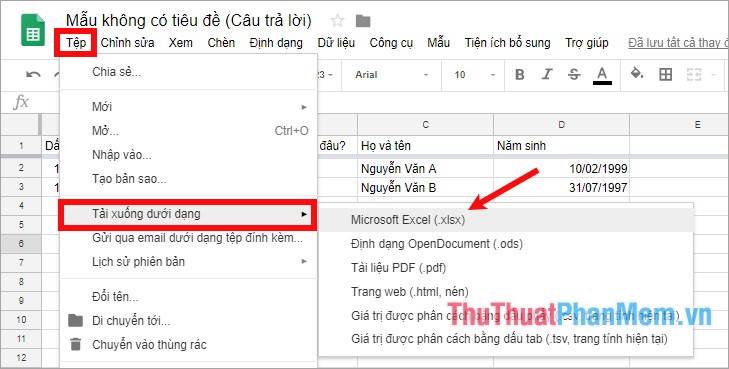The image size is (729, 369).
Task: Select row 1 header
Action: coord(21,146)
